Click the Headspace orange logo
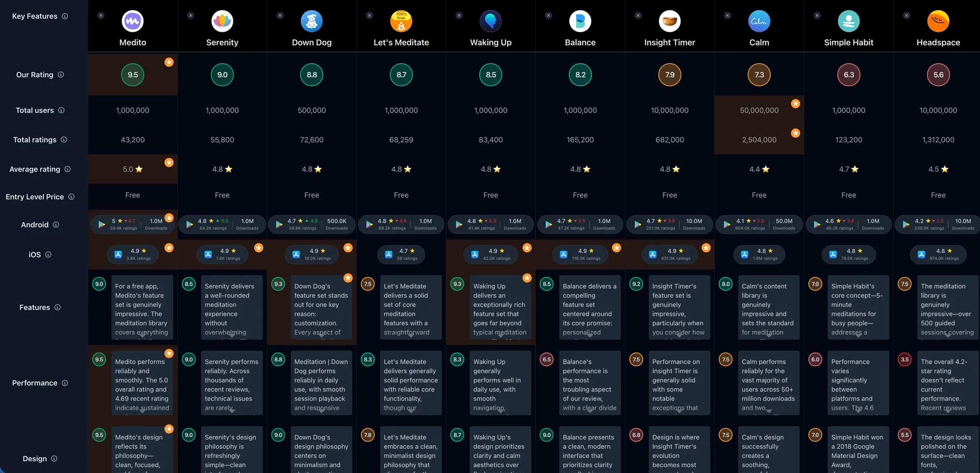This screenshot has height=473, width=980. click(x=938, y=21)
